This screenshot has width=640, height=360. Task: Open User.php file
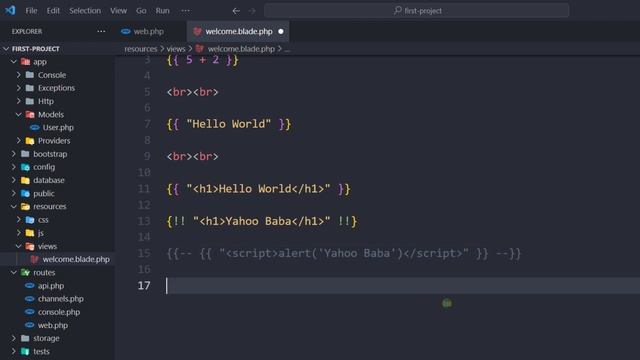pos(58,128)
